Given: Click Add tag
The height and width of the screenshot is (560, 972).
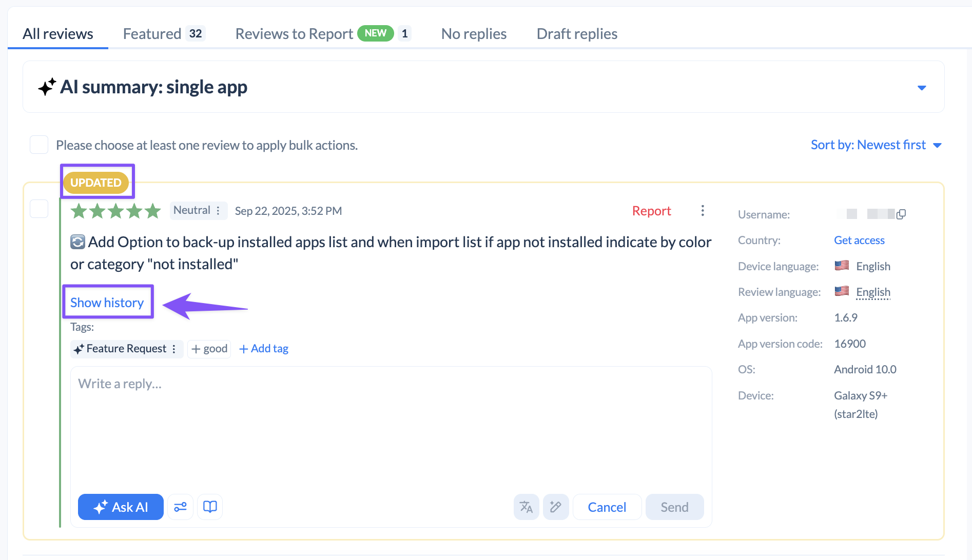Looking at the screenshot, I should pyautogui.click(x=264, y=349).
